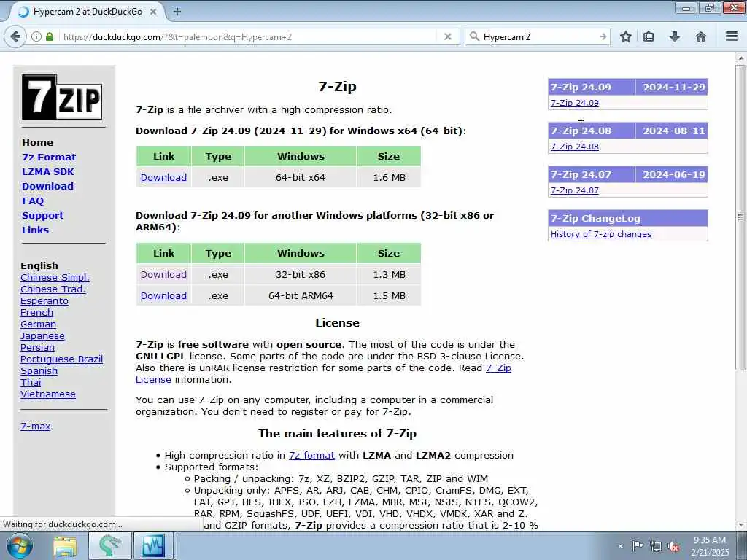Switch language to Persian
This screenshot has width=747, height=560.
[37, 348]
